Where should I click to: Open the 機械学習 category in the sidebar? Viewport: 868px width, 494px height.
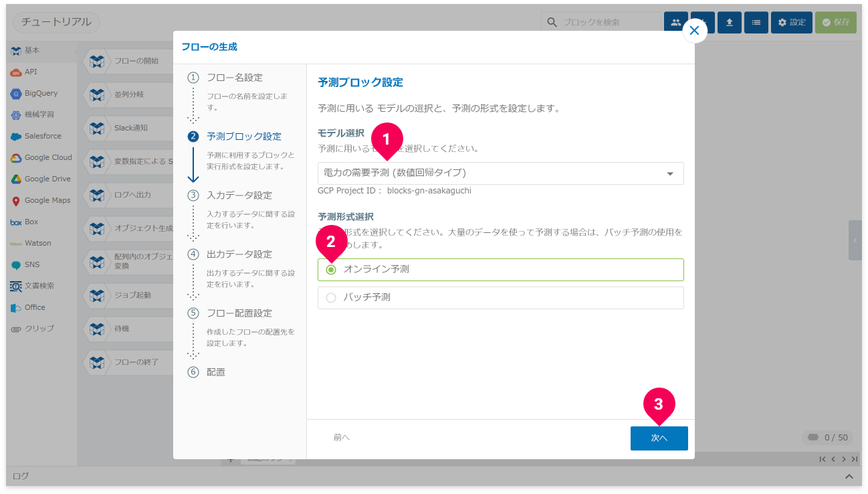click(41, 114)
